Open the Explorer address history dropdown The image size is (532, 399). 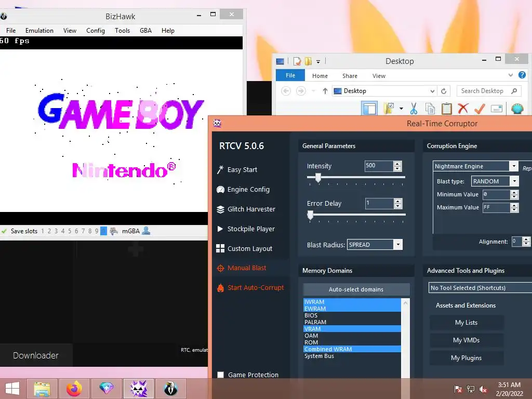coord(432,91)
